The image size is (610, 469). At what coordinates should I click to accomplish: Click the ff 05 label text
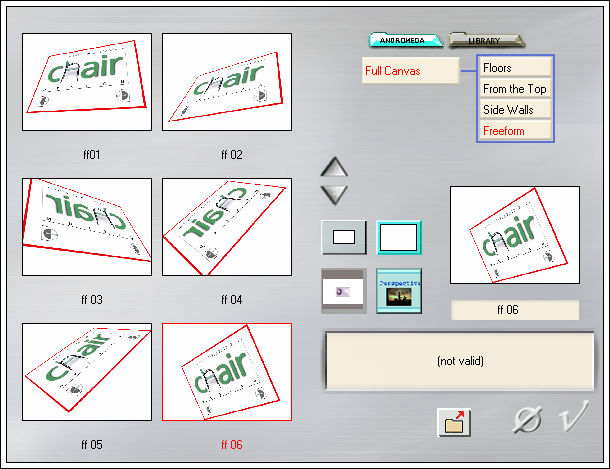click(91, 444)
